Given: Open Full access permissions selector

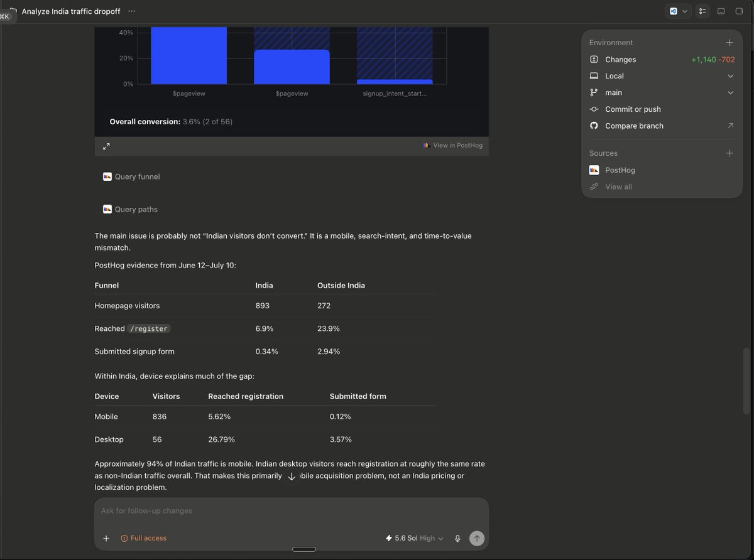Looking at the screenshot, I should coord(144,538).
